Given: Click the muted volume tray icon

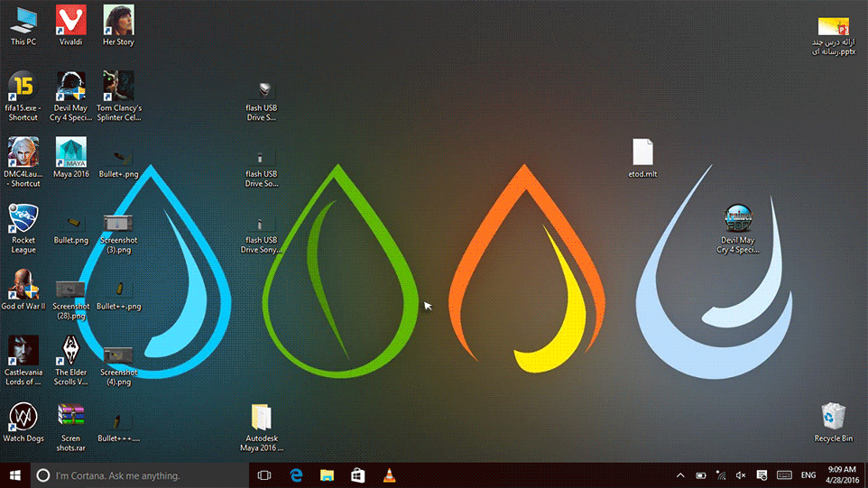Looking at the screenshot, I should tap(741, 475).
